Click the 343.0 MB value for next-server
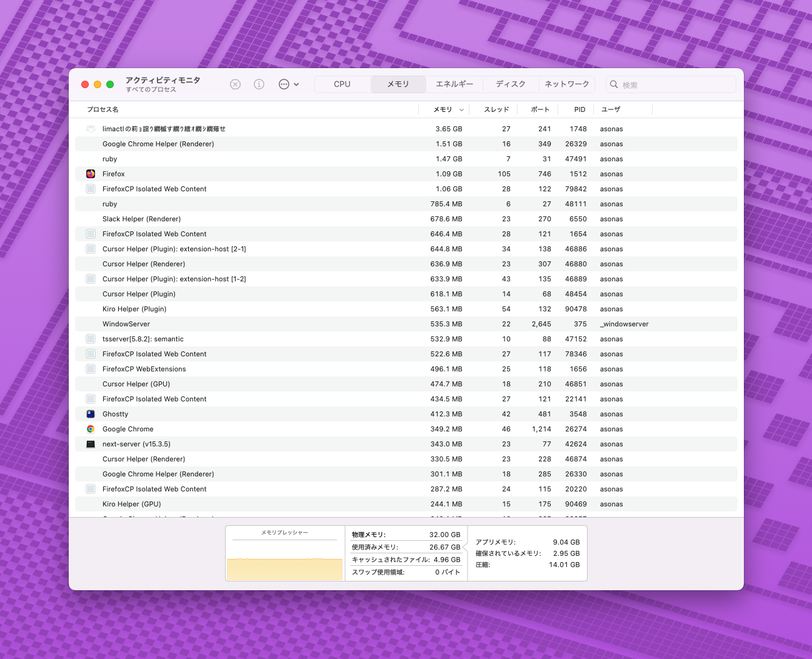This screenshot has height=659, width=812. tap(446, 444)
